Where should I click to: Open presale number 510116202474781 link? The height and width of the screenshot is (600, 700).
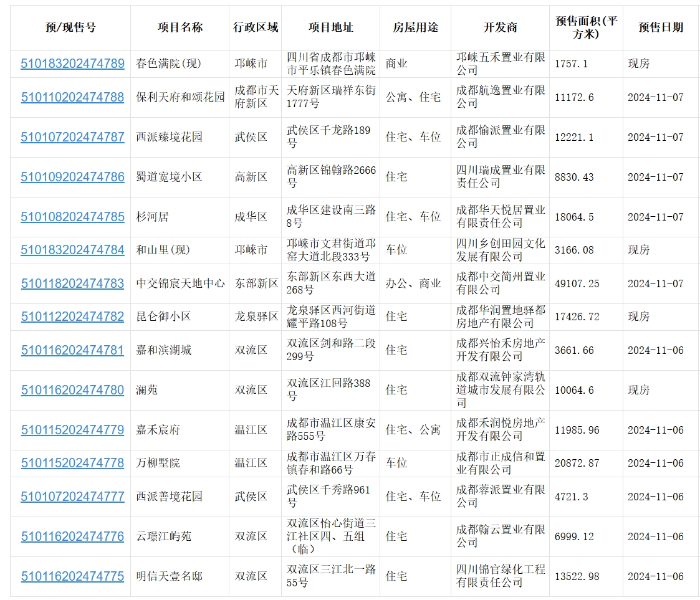(72, 350)
